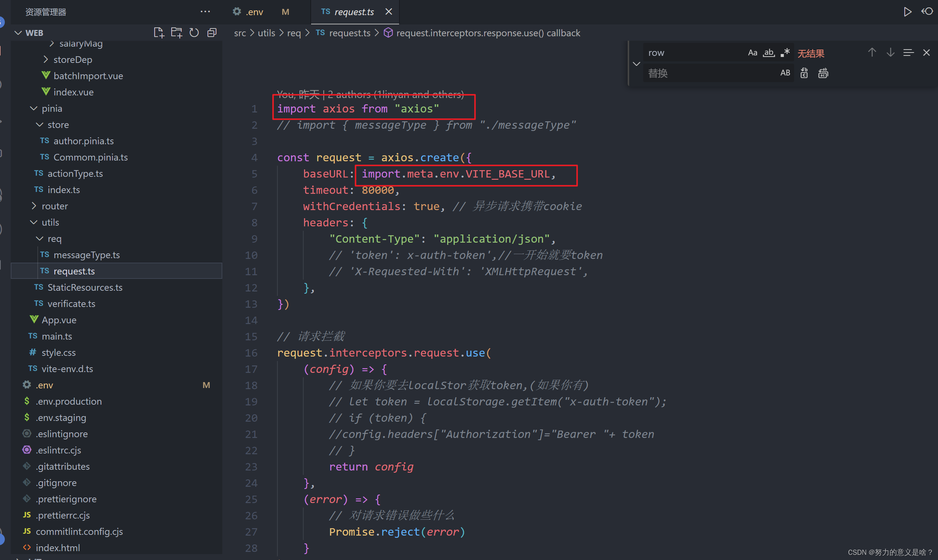Collapse the WEB root folder
This screenshot has width=938, height=560.
(x=18, y=33)
